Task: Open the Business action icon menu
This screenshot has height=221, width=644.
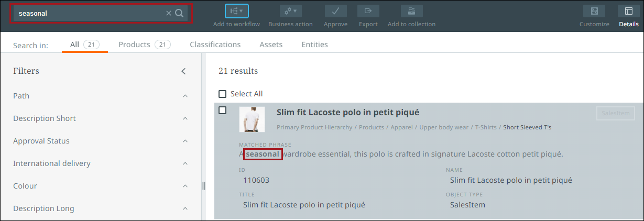Action: click(x=290, y=11)
